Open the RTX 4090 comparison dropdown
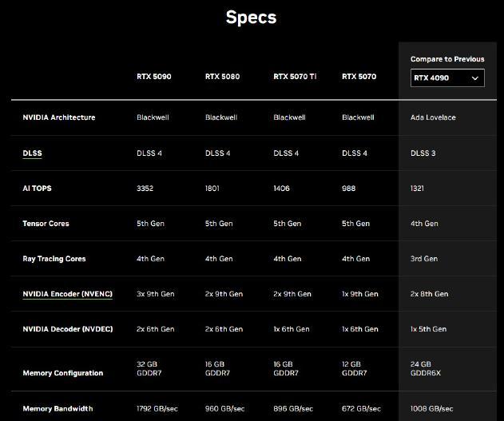 (x=446, y=77)
